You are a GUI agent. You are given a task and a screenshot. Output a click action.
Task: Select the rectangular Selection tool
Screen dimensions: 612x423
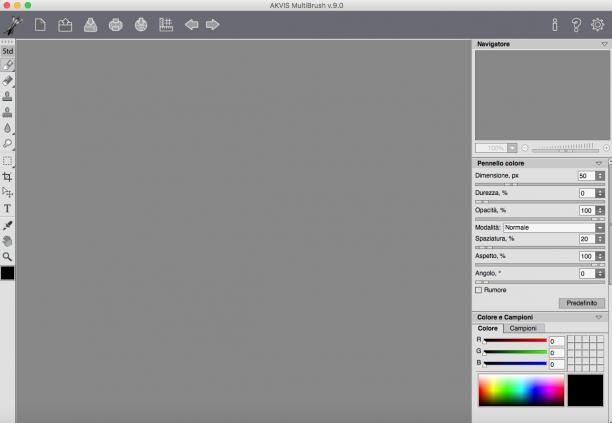7,160
